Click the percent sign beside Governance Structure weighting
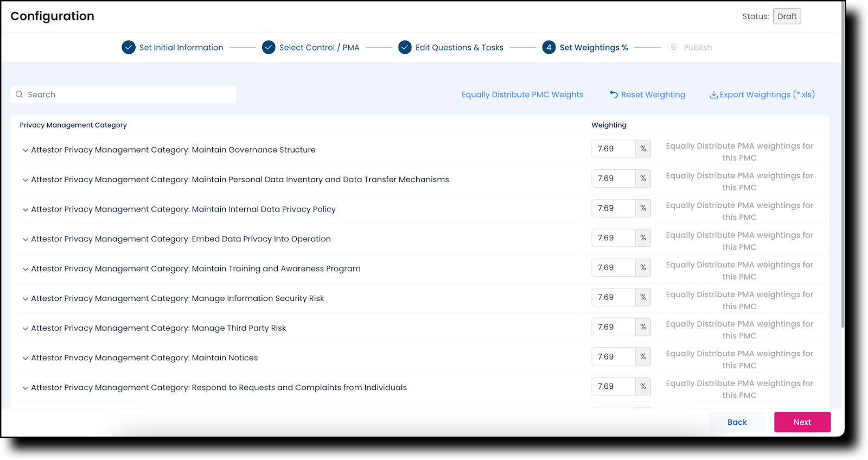868x460 pixels. [x=643, y=149]
